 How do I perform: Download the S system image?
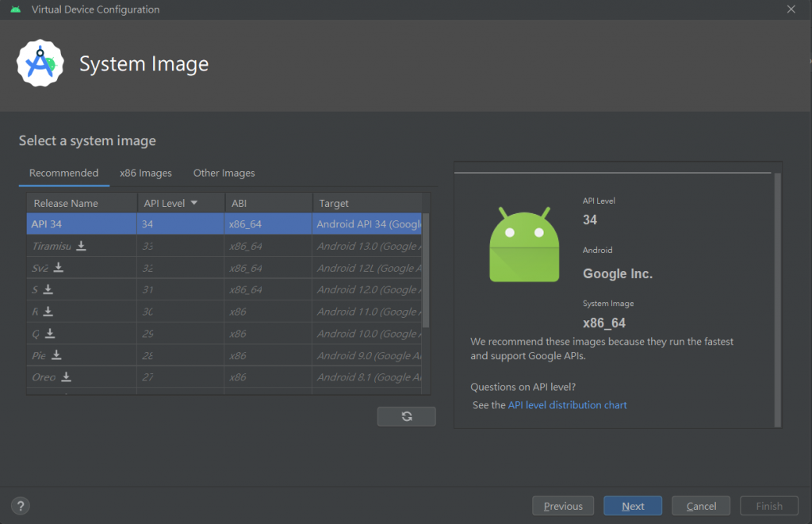tap(48, 289)
